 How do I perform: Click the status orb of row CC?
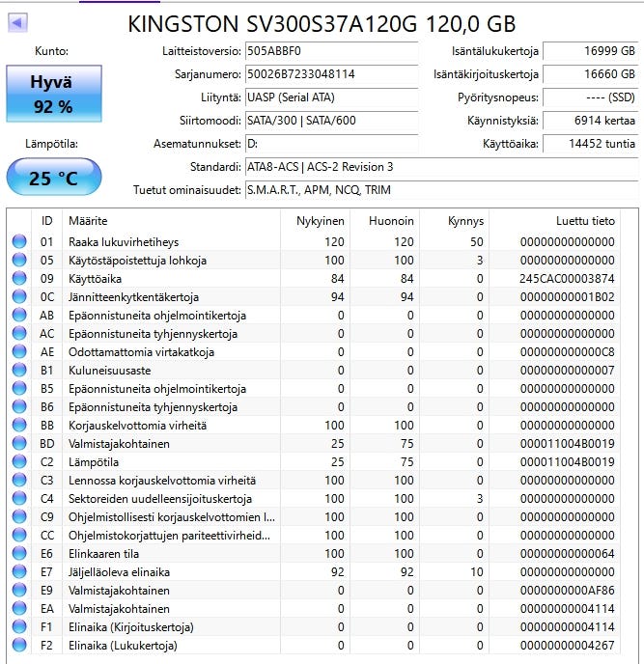tap(19, 535)
